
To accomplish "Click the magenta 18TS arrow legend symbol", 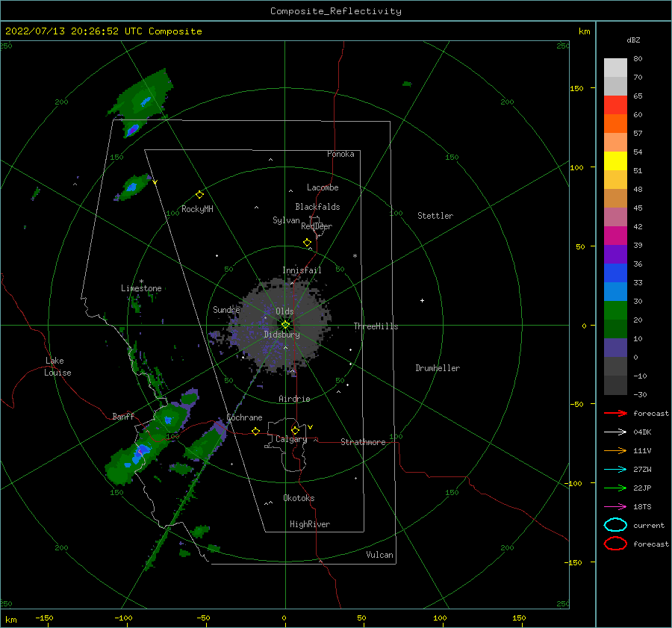I will pyautogui.click(x=615, y=507).
